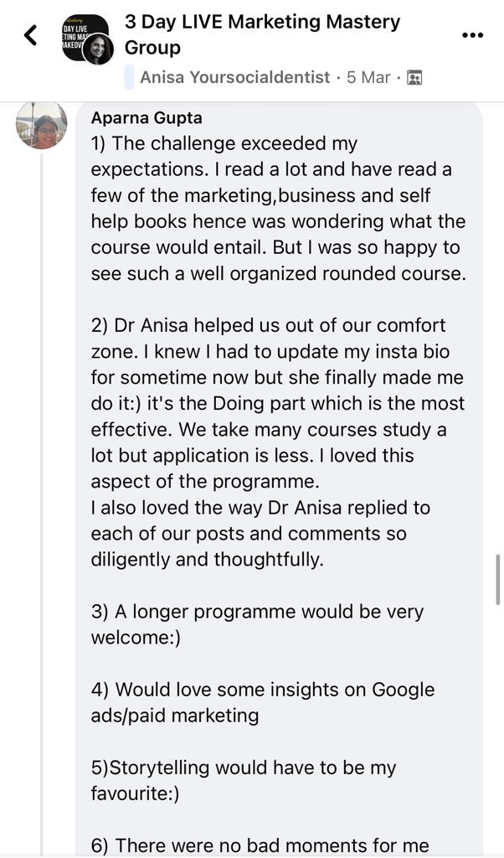Open the three-dot more options menu

point(472,35)
